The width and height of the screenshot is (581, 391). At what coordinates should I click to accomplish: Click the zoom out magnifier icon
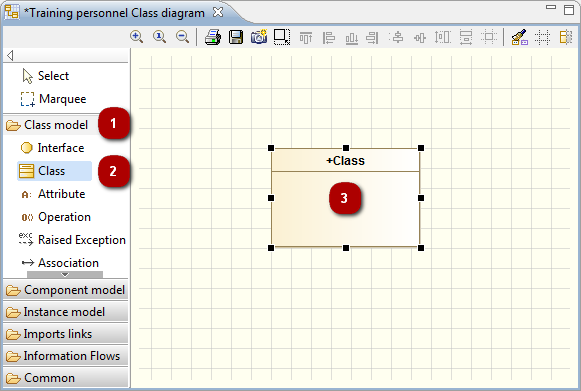(x=182, y=37)
